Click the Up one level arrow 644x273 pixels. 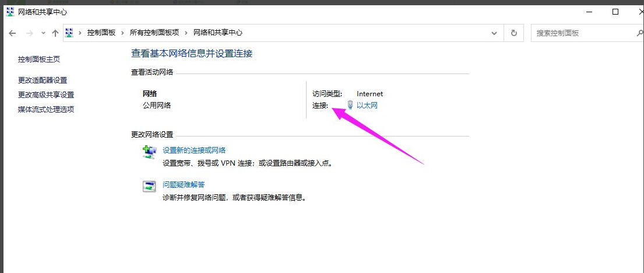(x=55, y=33)
